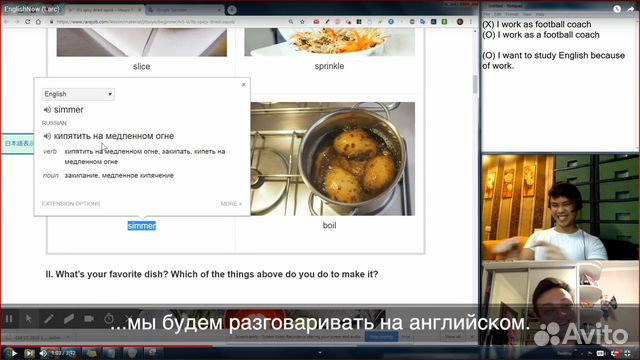Viewport: 640px width, 360px height.
Task: Click the highlighted word 'simmer'
Action: click(142, 226)
